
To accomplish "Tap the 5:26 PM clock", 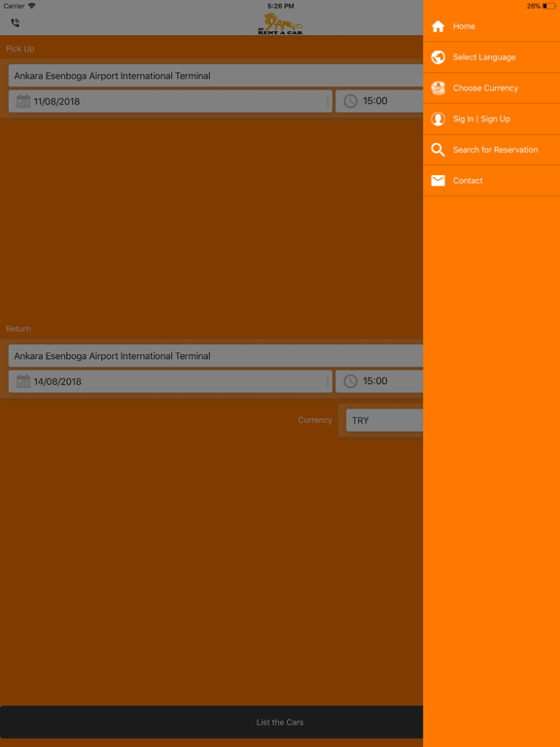I will [280, 6].
